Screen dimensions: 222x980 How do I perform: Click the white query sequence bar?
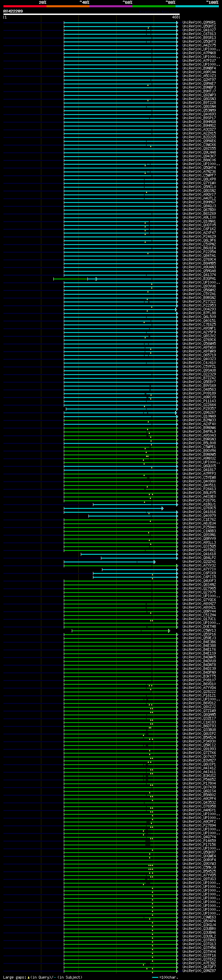tap(92, 14)
